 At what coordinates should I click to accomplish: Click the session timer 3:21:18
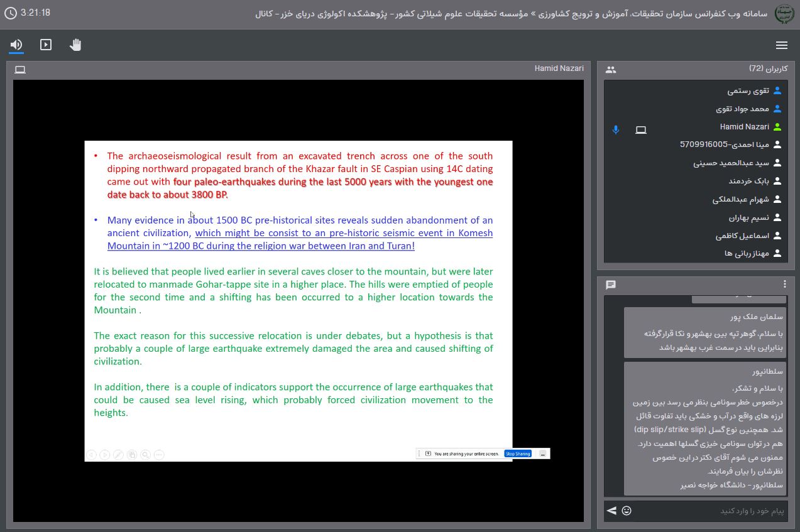(35, 13)
